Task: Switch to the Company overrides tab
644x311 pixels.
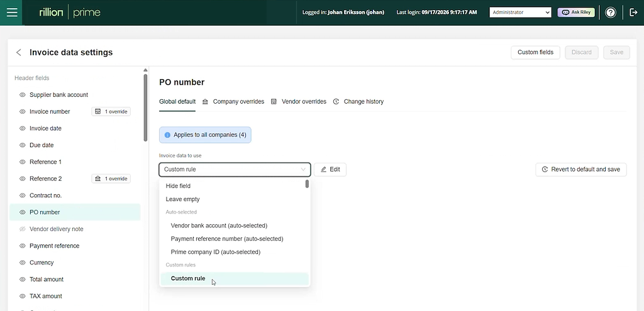Action: click(233, 101)
